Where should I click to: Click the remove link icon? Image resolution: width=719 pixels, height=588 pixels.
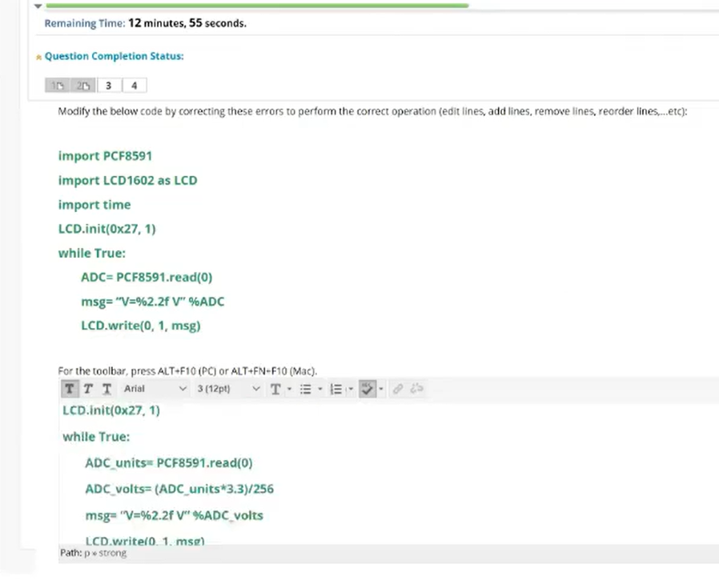[416, 389]
